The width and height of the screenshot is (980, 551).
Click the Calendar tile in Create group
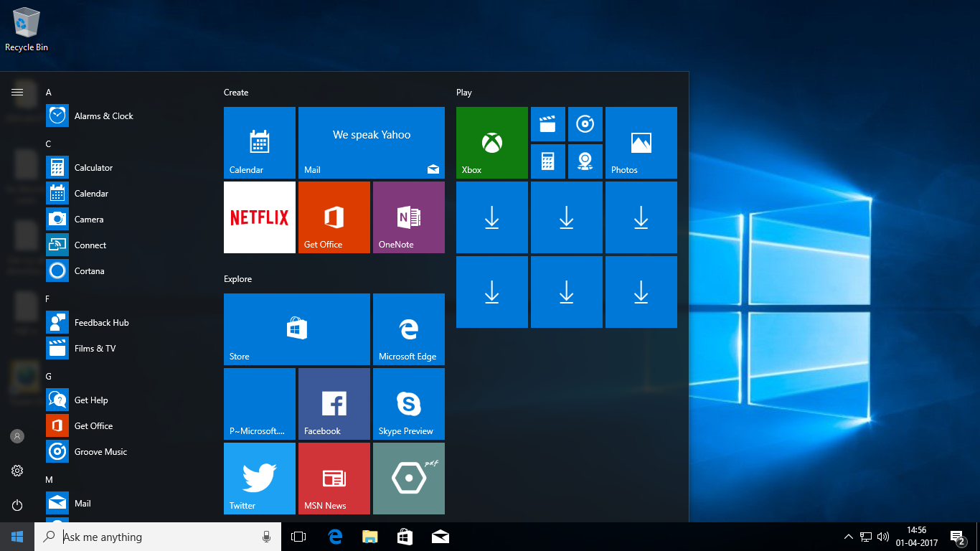[x=260, y=143]
